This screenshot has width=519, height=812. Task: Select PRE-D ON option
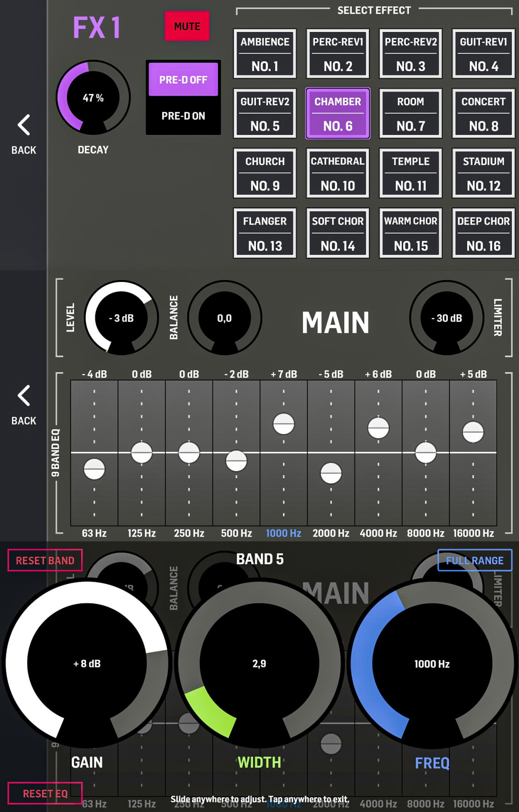[183, 116]
